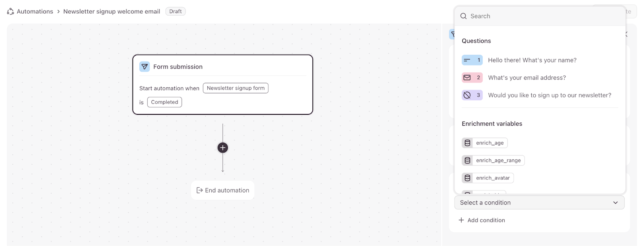Click the Automations icon in the breadcrumb
This screenshot has width=644, height=246.
(x=10, y=11)
